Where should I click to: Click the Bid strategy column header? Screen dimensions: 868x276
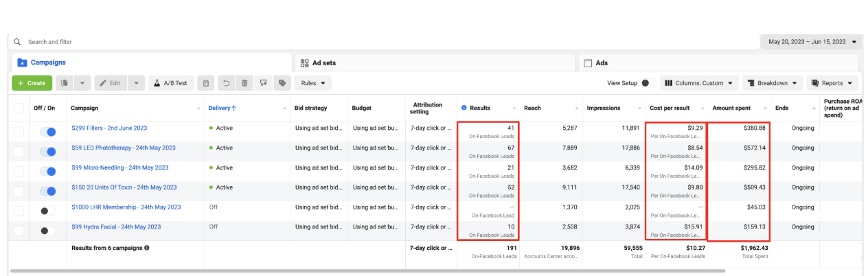pos(311,108)
